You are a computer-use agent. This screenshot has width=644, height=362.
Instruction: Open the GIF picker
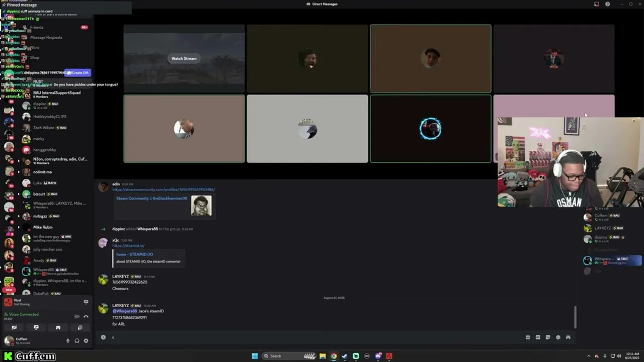point(538,337)
